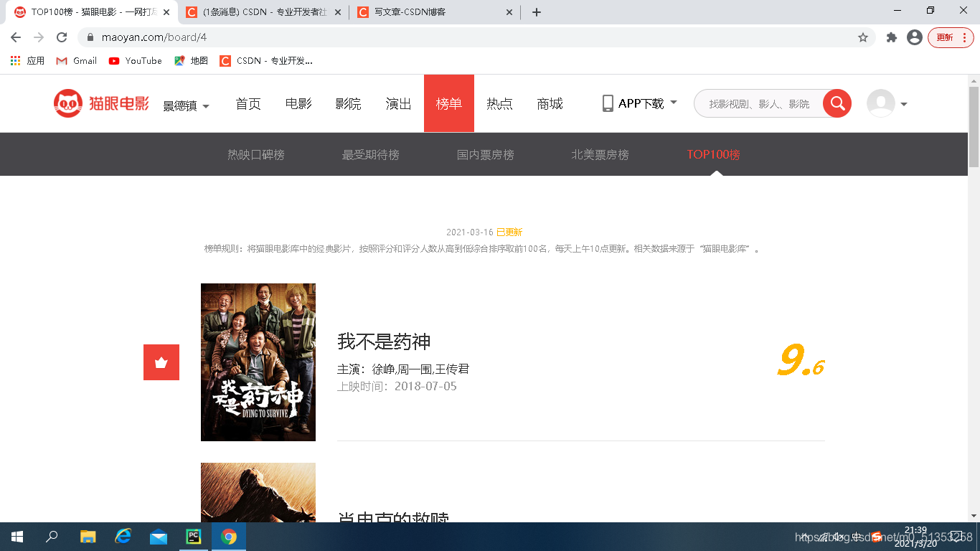Switch to the (1条消息) CSDN browser tab
The image size is (980, 551).
264,12
